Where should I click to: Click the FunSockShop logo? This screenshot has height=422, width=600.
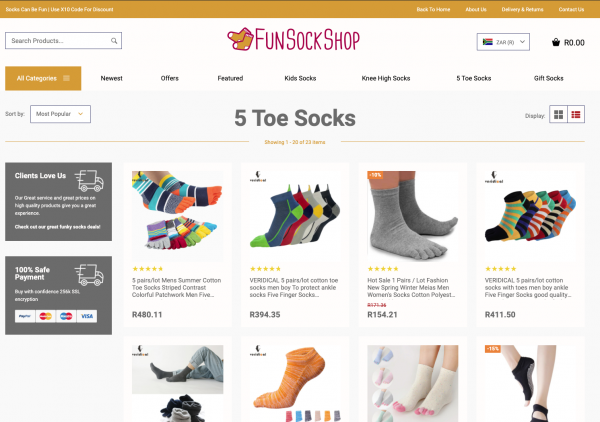pos(293,39)
